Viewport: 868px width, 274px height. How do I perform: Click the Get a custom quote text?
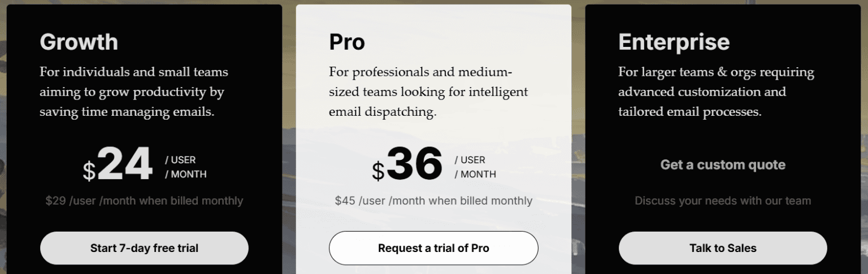coord(723,165)
